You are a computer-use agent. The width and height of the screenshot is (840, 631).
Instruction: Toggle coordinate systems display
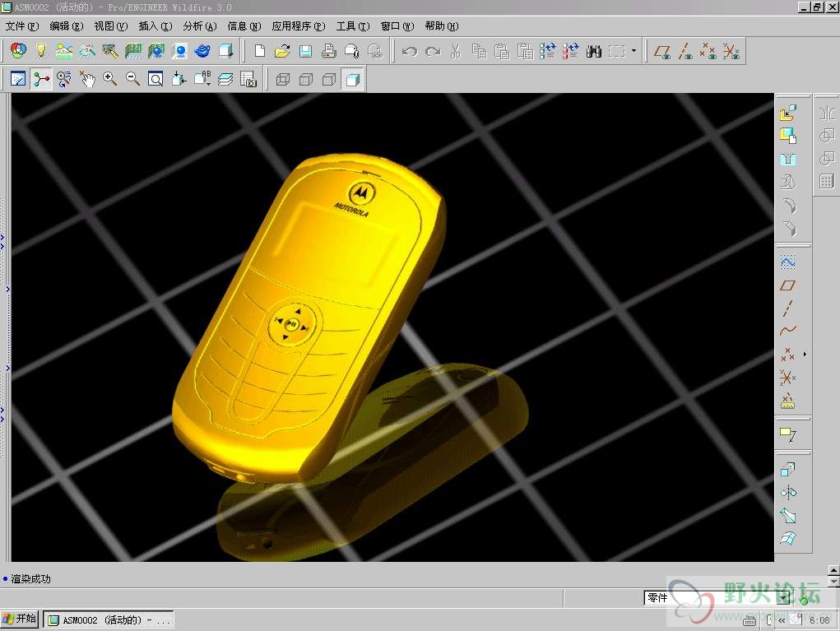coord(731,52)
